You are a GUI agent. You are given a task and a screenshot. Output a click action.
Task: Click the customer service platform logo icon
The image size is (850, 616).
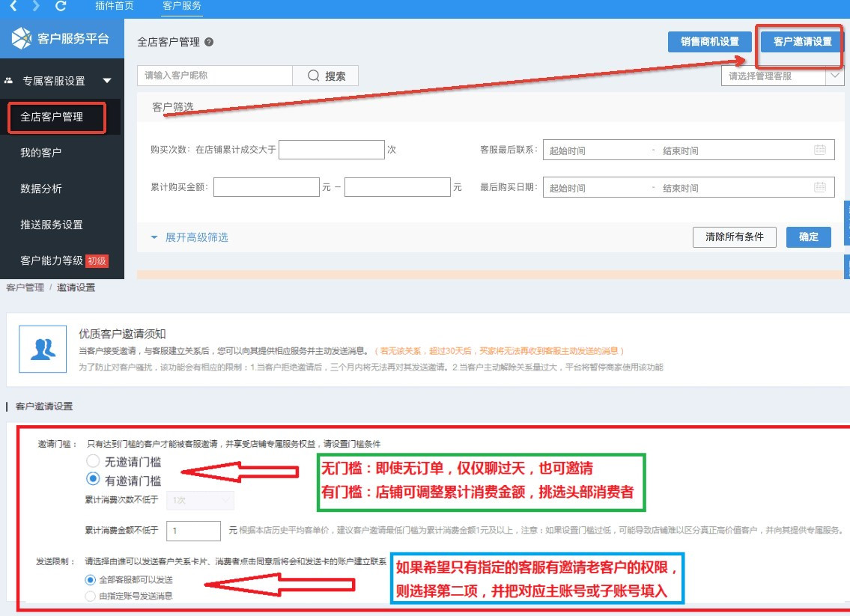[21, 39]
